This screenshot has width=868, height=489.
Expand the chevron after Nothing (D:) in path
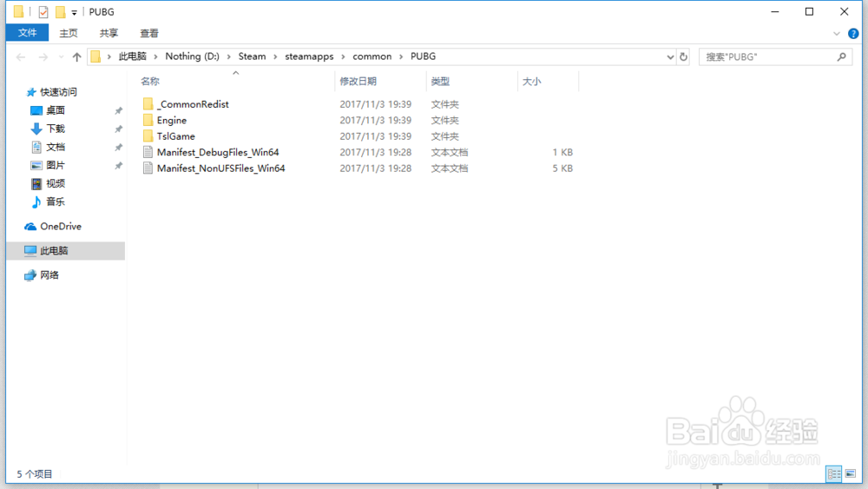coord(228,56)
